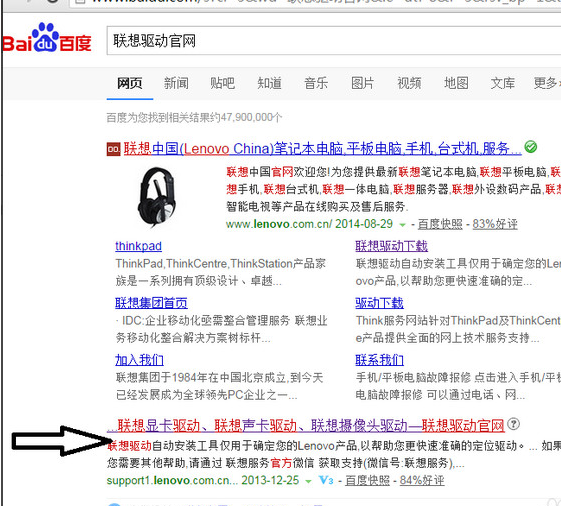577x506 pixels.
Task: Click the V3 credibility badge icon
Action: click(326, 480)
